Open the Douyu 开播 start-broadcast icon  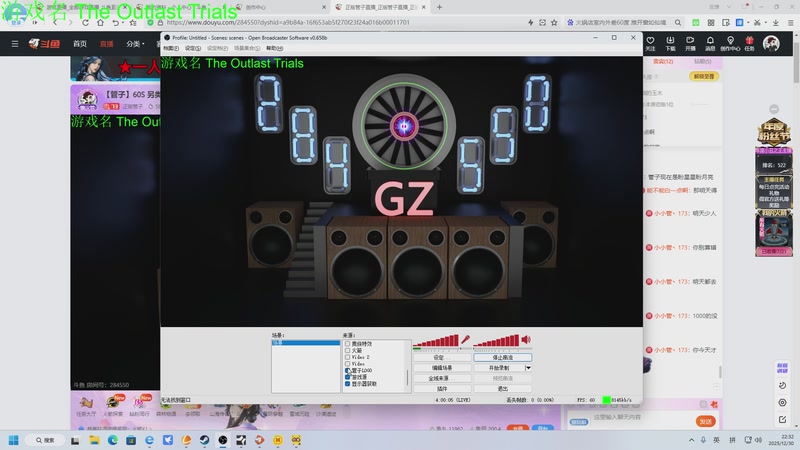[x=690, y=43]
